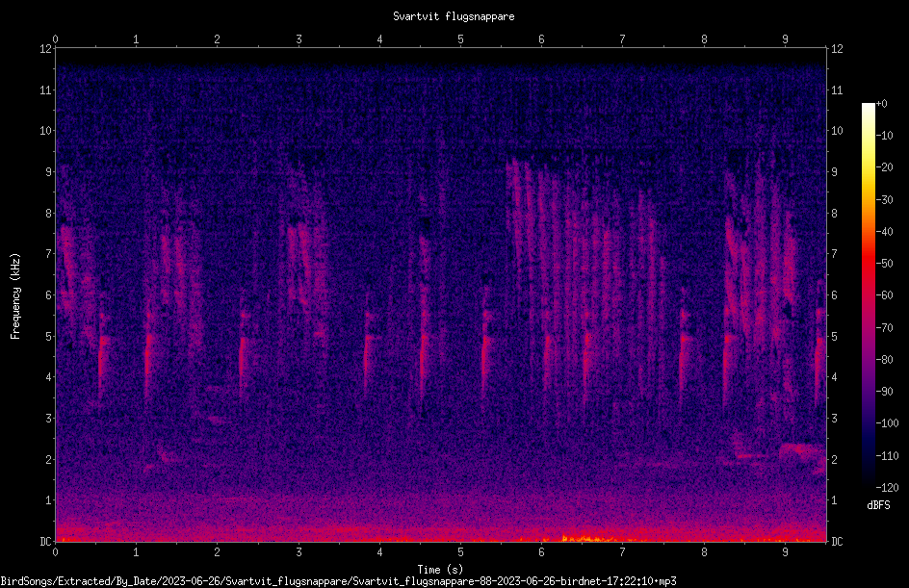Click the 'Frequency (kHz)' axis label
This screenshot has height=588, width=909.
pos(15,296)
